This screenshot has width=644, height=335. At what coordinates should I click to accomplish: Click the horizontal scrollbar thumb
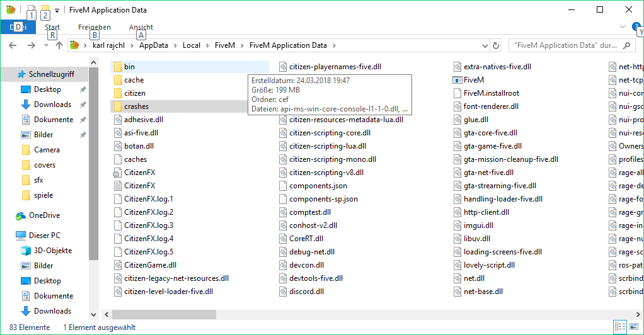click(x=164, y=314)
